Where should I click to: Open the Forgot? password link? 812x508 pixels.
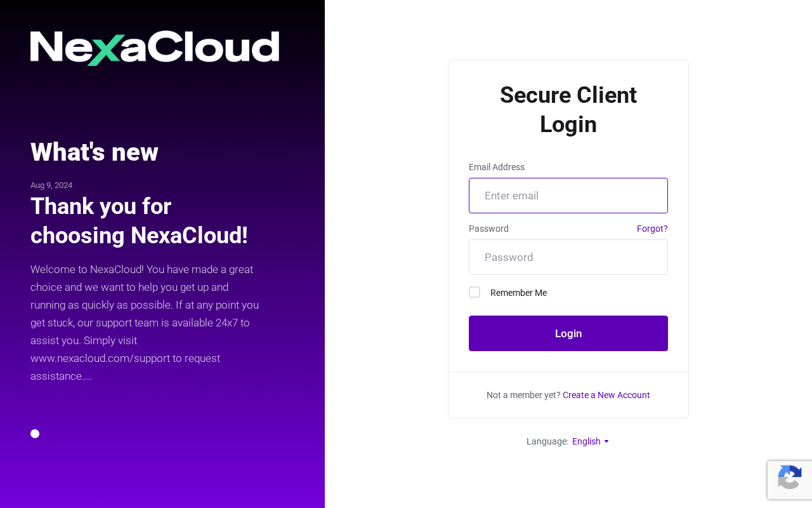point(652,229)
